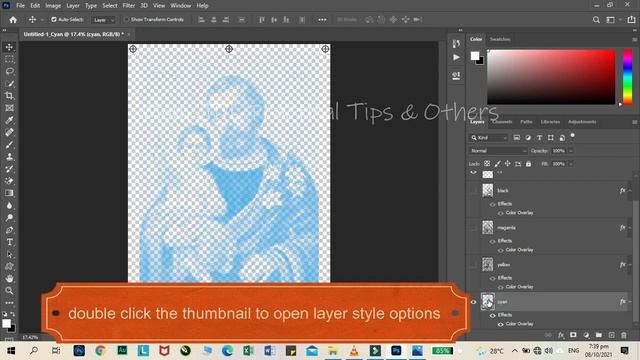
Task: Delete layer with trash icon
Action: coord(624,335)
